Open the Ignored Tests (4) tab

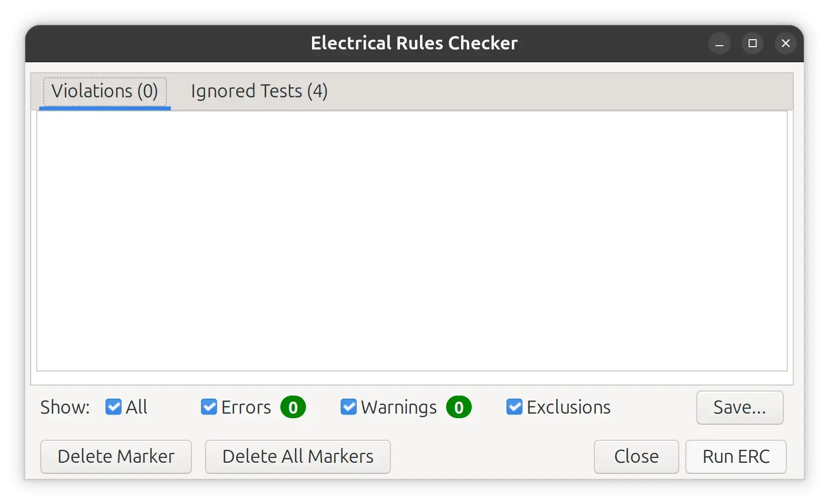click(259, 91)
